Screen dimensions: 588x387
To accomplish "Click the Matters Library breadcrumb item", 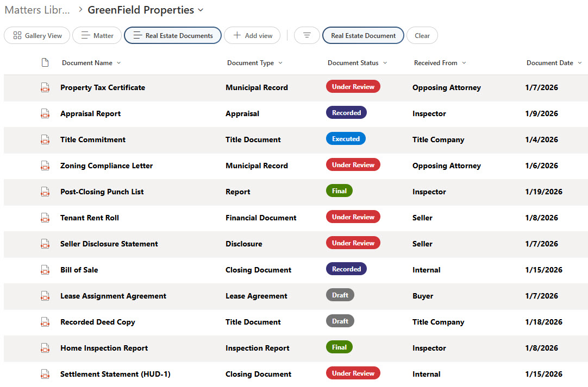I will pos(36,10).
